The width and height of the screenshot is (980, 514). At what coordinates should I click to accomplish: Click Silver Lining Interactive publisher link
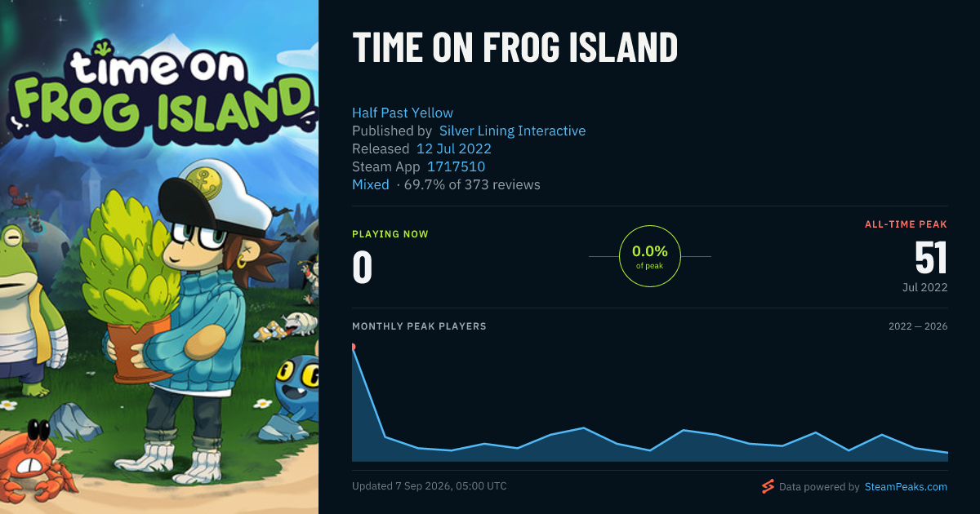tap(512, 131)
